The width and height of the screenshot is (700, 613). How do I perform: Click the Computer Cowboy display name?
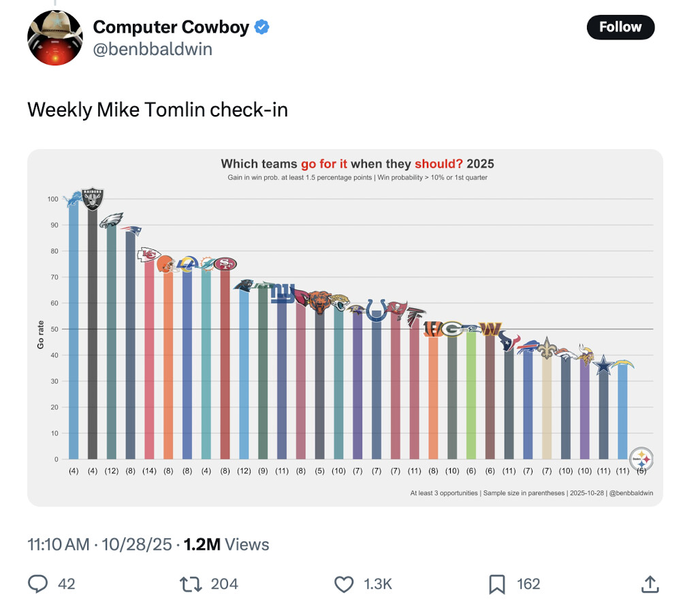(170, 27)
